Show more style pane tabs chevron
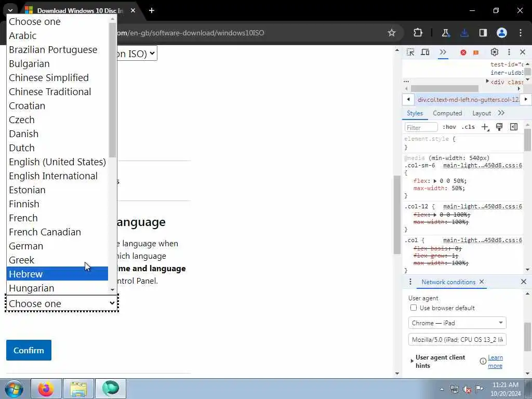This screenshot has width=532, height=399. (501, 113)
